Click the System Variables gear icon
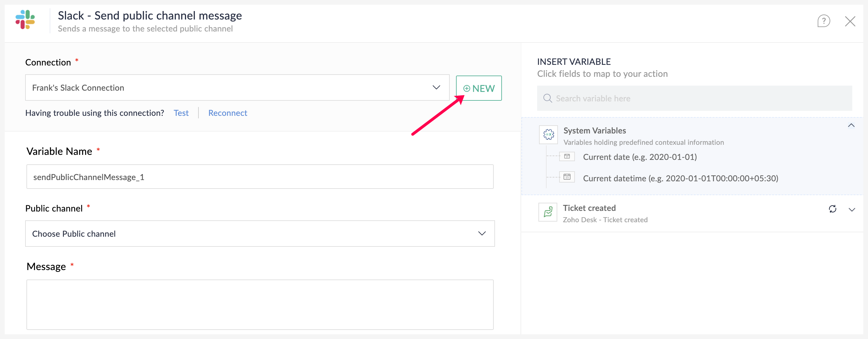Screen dimensions: 868x339 [548, 135]
